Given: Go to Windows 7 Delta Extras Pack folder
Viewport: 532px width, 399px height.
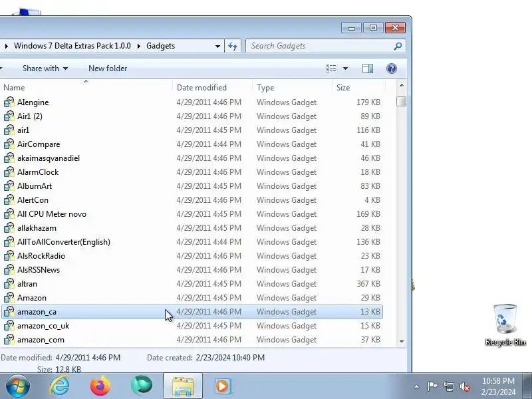Looking at the screenshot, I should (72, 46).
